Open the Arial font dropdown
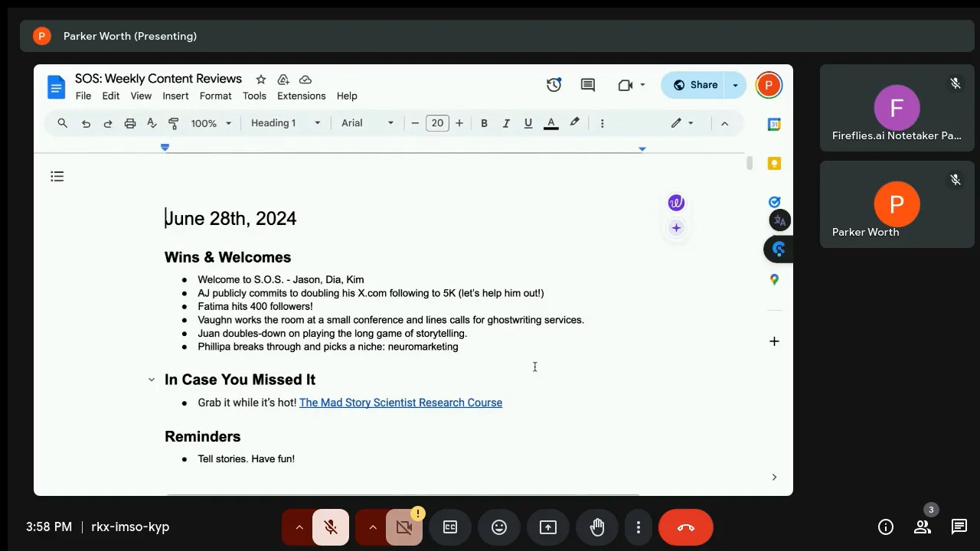 [367, 123]
